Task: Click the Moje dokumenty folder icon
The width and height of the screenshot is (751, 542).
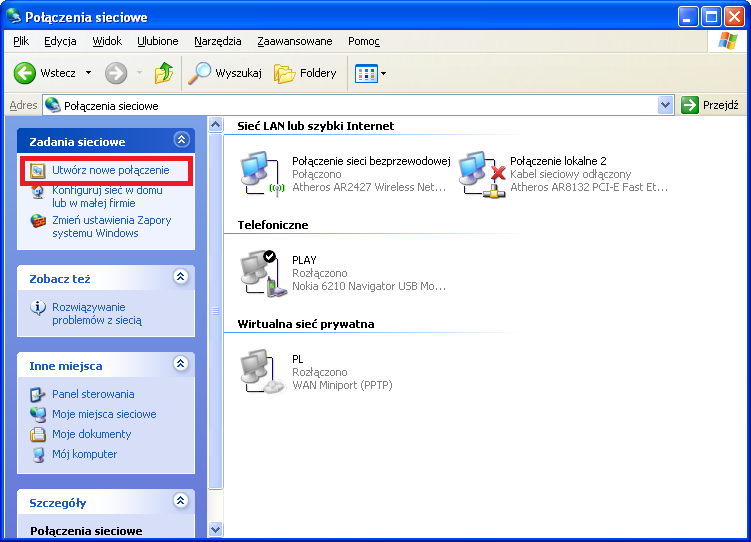Action: [38, 434]
